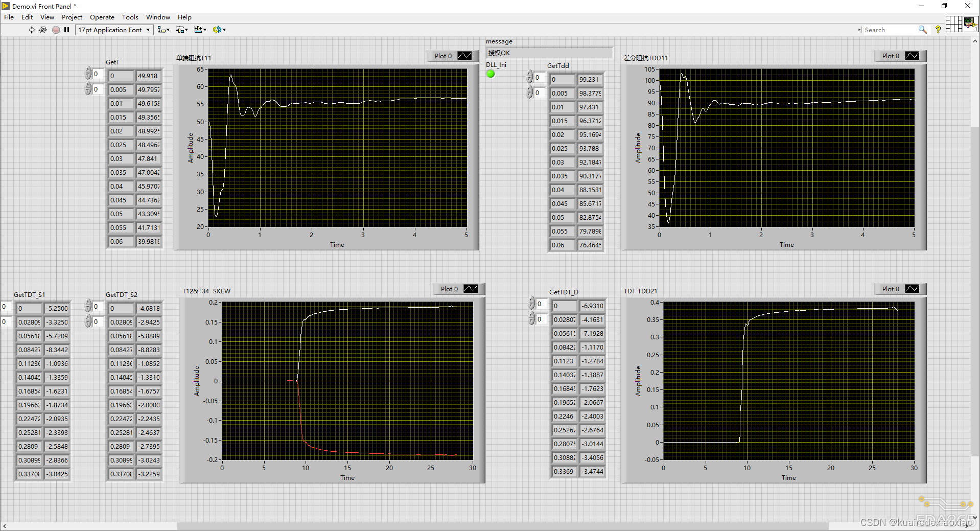Open the Operate menu

click(102, 17)
